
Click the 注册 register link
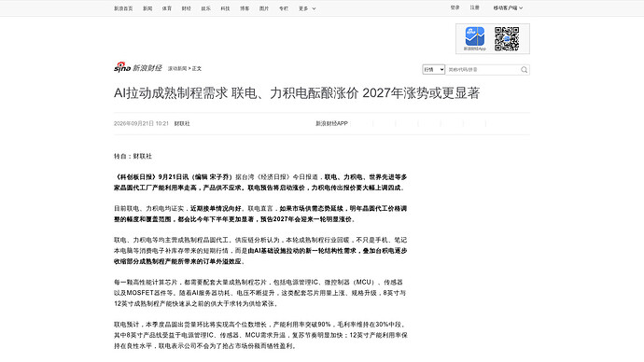pos(475,7)
